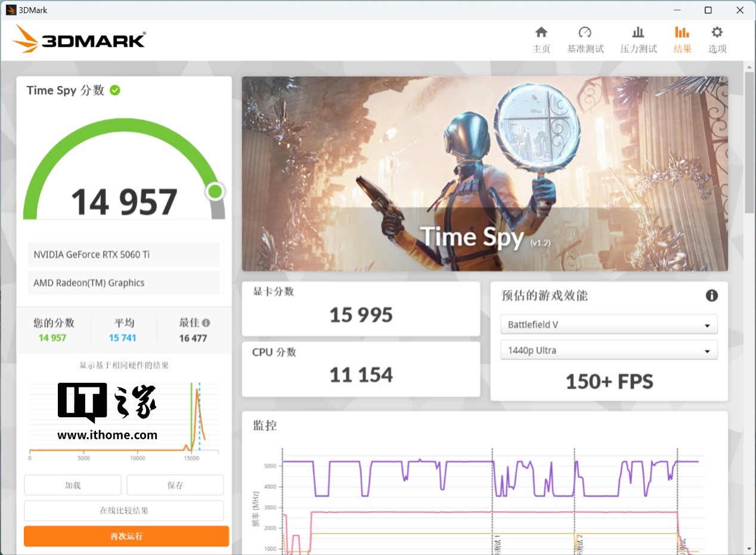Viewport: 756px width, 555px height.
Task: Click the green validation checkmark beside Time Spy
Action: click(x=115, y=90)
